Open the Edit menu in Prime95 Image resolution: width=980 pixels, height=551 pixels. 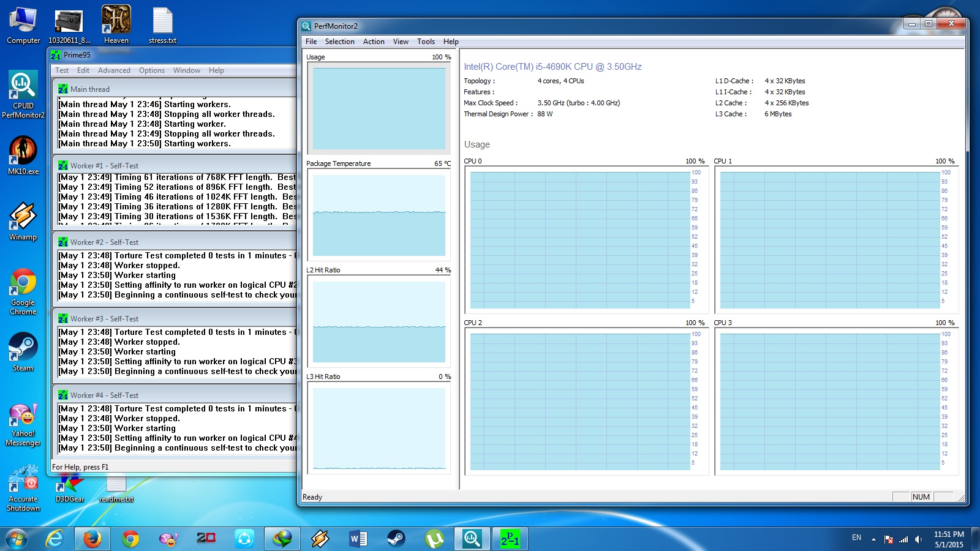(83, 70)
